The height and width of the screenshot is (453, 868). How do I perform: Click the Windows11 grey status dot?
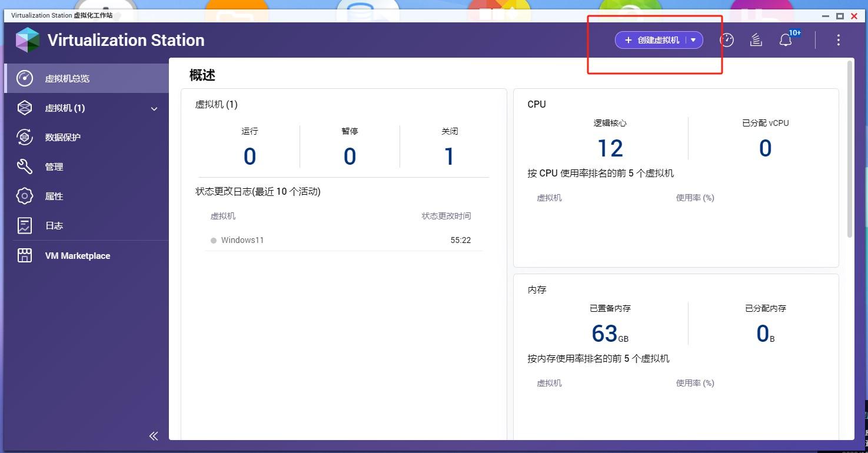coord(214,240)
